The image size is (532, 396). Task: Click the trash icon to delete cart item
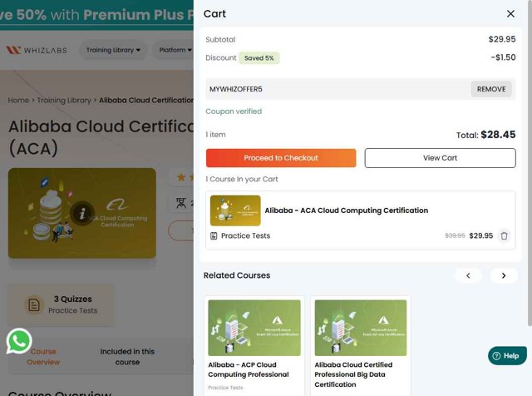click(505, 235)
